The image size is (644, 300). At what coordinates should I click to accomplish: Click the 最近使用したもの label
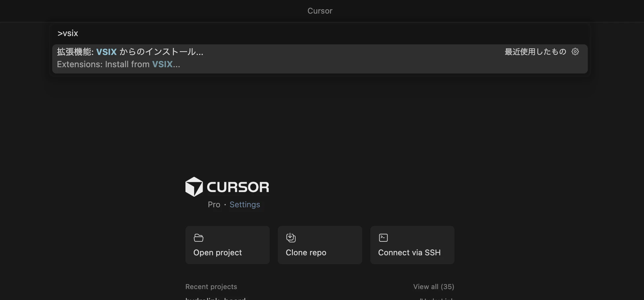pyautogui.click(x=535, y=52)
